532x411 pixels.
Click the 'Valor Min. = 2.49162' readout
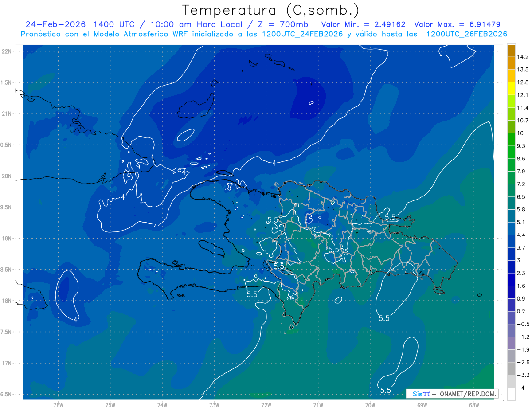[363, 24]
